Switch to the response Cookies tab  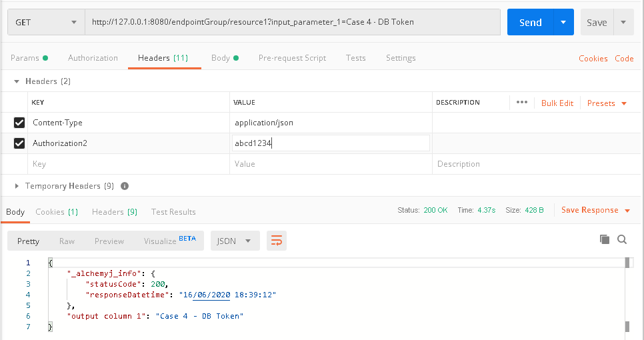56,212
